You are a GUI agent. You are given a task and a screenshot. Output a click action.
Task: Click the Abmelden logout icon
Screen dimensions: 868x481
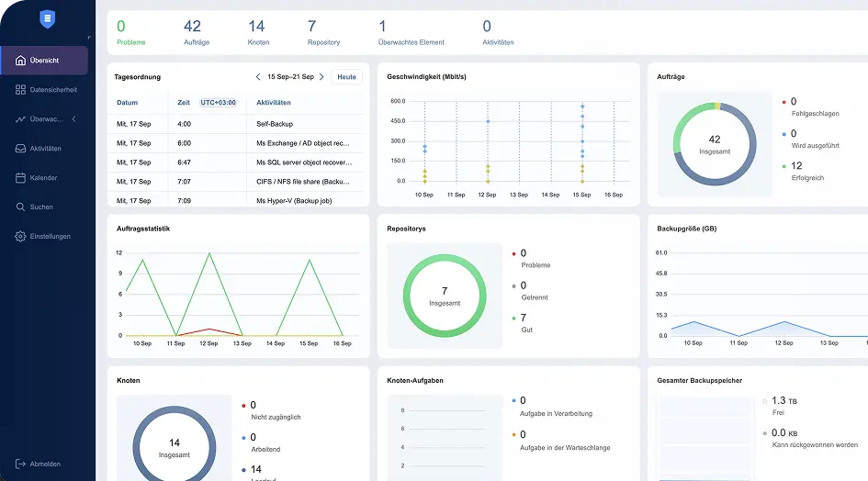(x=20, y=464)
